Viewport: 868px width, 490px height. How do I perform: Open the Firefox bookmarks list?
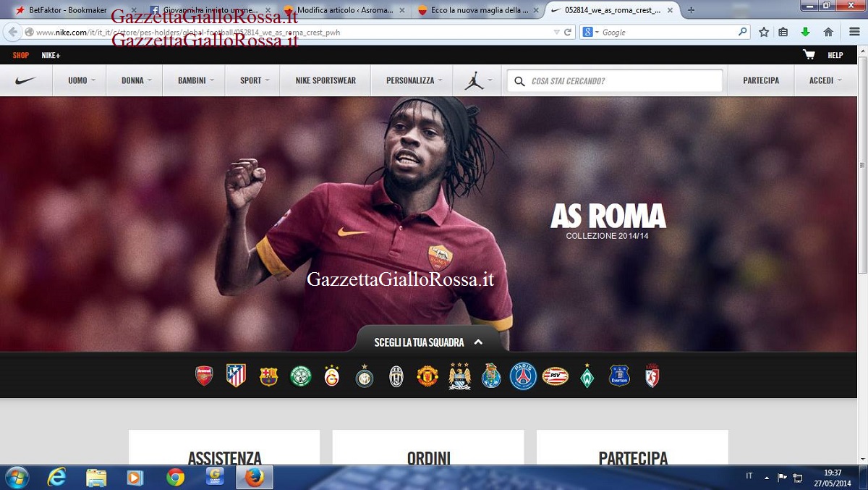pyautogui.click(x=783, y=32)
